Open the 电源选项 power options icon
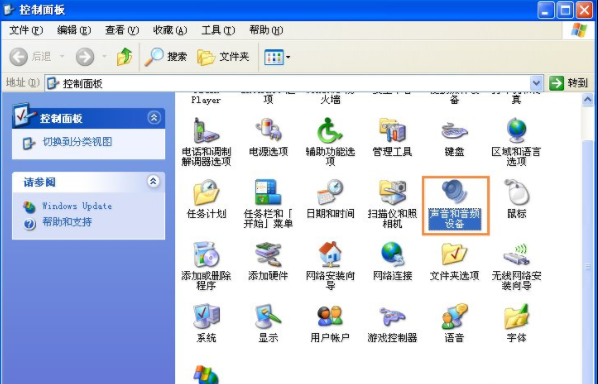598x384 pixels. point(268,130)
